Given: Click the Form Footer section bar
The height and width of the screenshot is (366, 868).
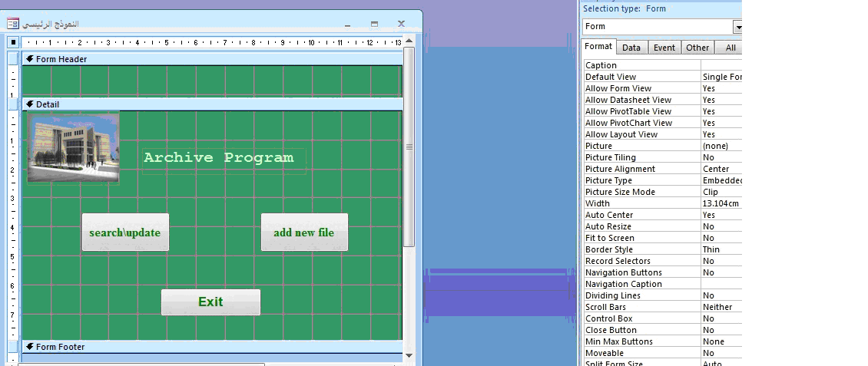Looking at the screenshot, I should coord(212,347).
